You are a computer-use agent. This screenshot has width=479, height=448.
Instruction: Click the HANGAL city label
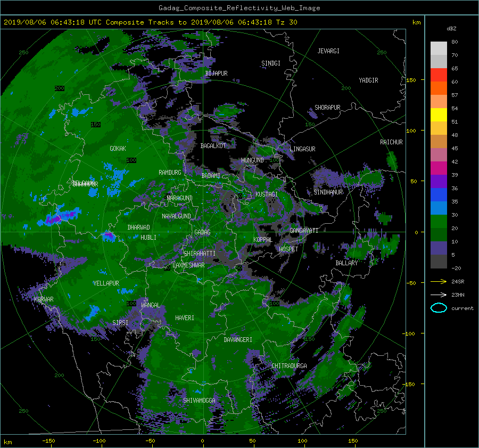(150, 305)
